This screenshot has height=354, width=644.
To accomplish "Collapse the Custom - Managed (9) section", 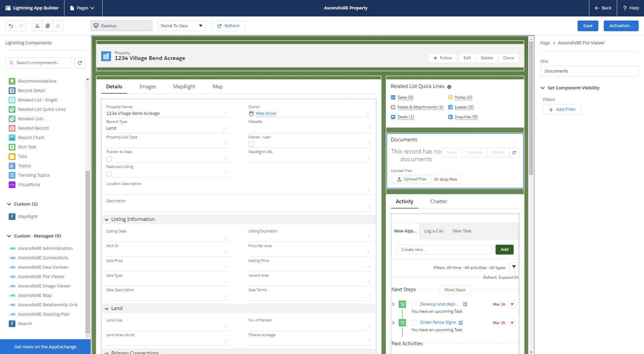I will (9, 236).
